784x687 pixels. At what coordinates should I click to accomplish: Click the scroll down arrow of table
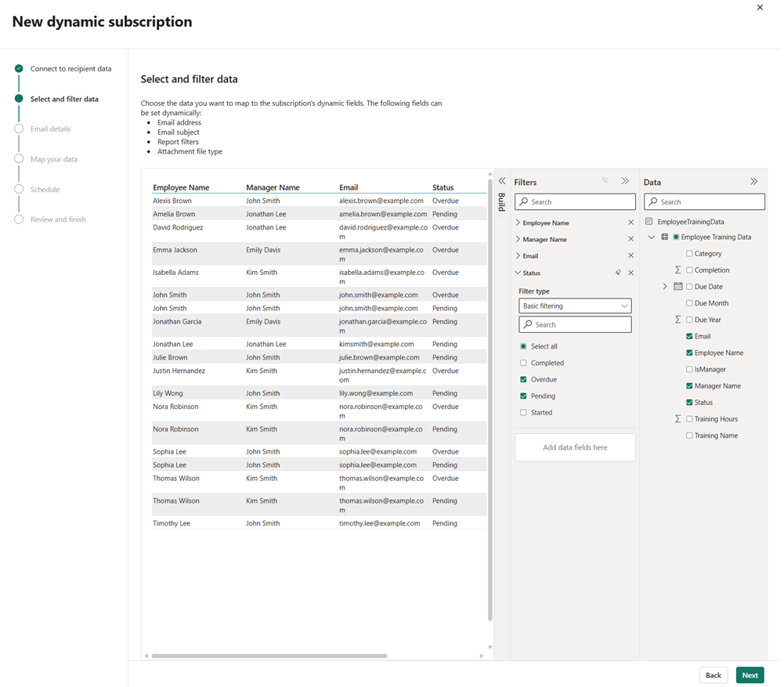pyautogui.click(x=490, y=647)
